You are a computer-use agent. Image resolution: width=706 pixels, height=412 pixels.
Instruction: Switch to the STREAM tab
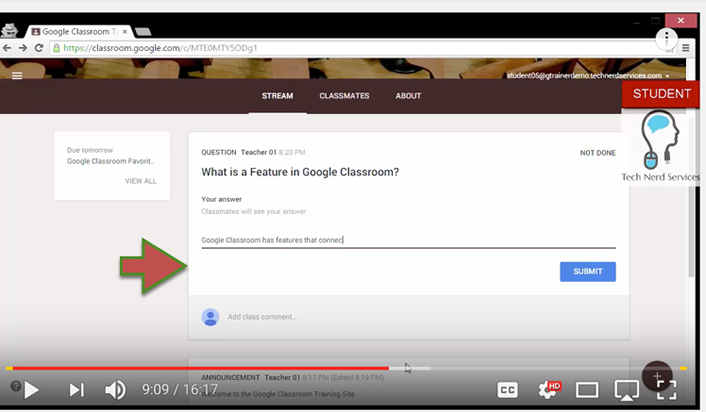click(x=277, y=95)
